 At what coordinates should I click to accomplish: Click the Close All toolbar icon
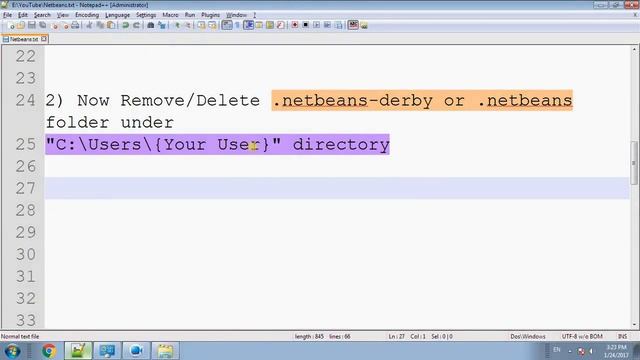(x=65, y=25)
